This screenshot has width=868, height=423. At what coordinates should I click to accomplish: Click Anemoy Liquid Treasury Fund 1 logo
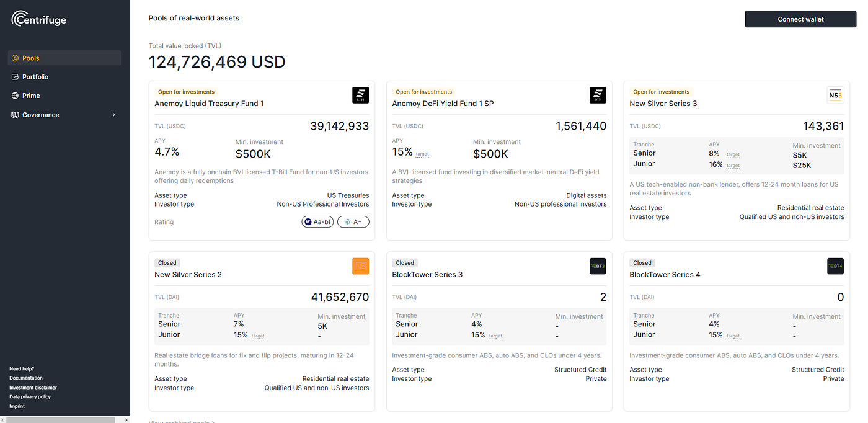[x=360, y=95]
